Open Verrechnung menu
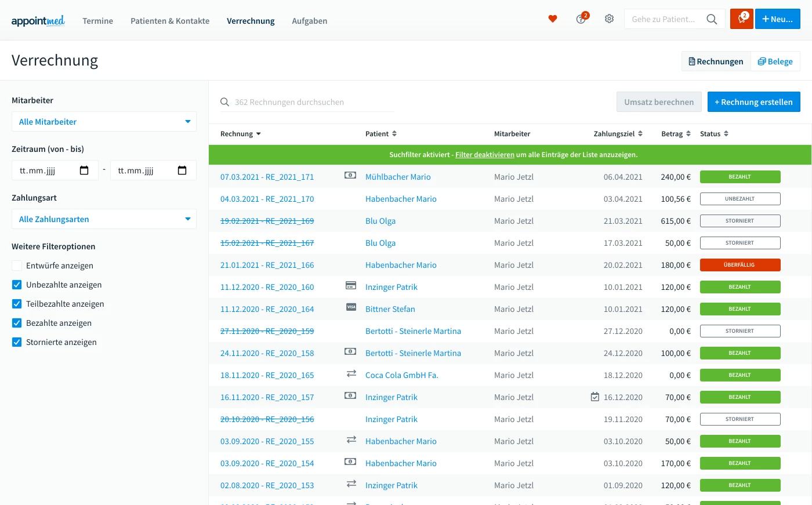Screen dimensions: 812x505 tap(251, 21)
